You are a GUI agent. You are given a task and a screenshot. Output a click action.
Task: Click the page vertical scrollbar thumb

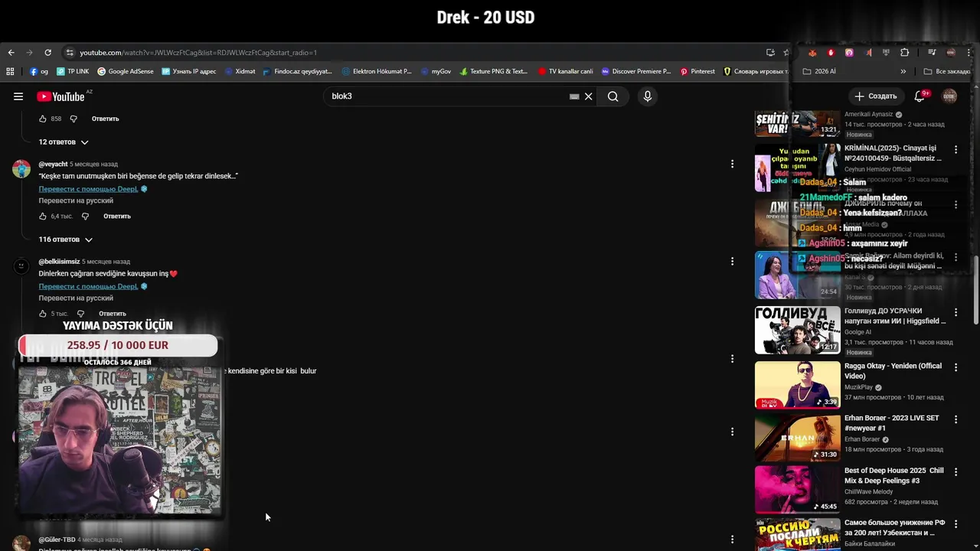tap(975, 289)
